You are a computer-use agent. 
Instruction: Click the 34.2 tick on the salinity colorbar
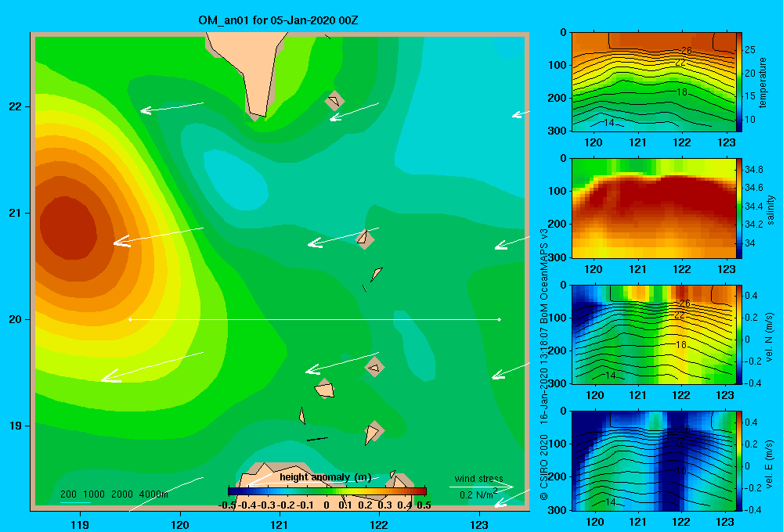[753, 224]
